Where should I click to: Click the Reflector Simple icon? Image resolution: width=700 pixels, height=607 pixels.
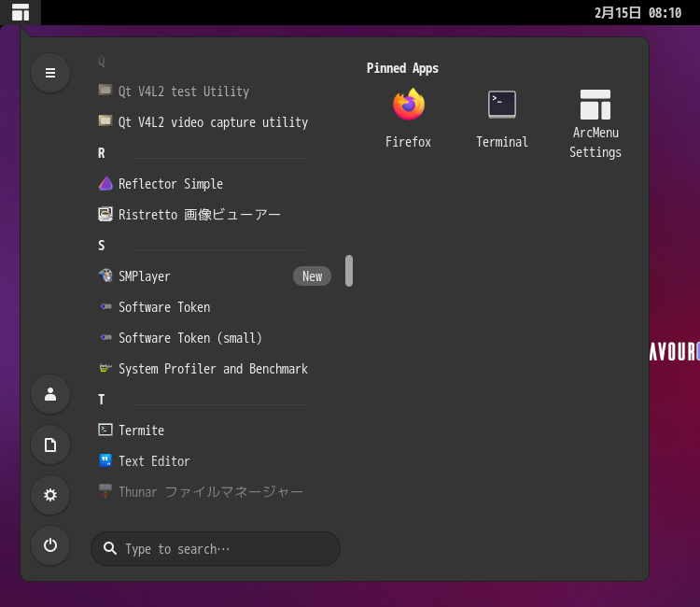point(105,183)
